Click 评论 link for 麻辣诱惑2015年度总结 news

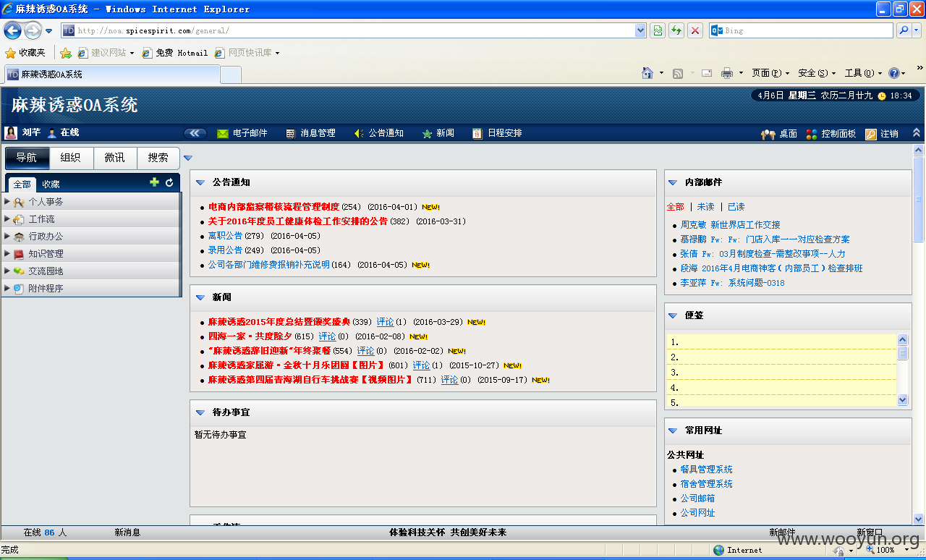coord(385,322)
